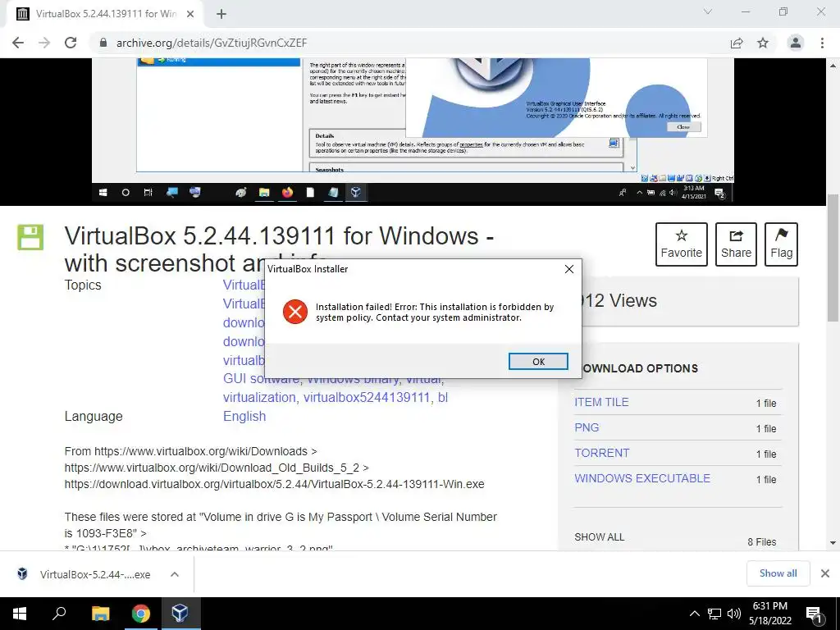840x630 pixels.
Task: Open ITEM TILE download option
Action: [x=601, y=402]
